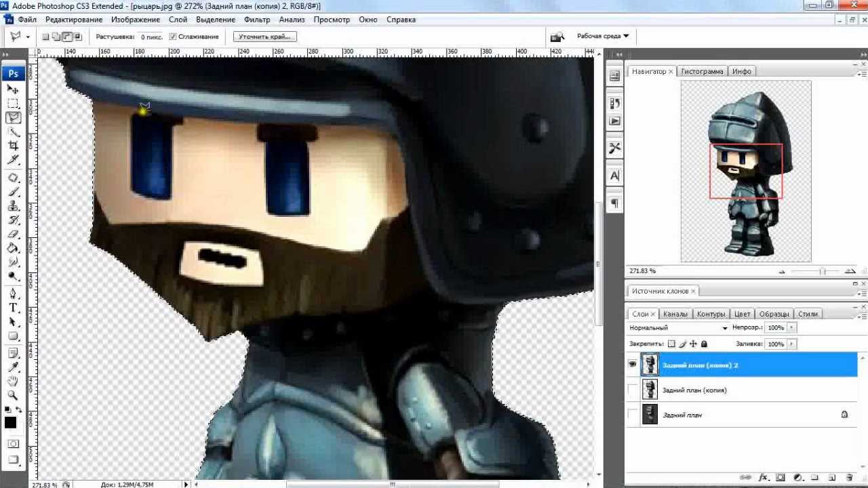Toggle lock image pixels
Image resolution: width=868 pixels, height=488 pixels.
[683, 344]
